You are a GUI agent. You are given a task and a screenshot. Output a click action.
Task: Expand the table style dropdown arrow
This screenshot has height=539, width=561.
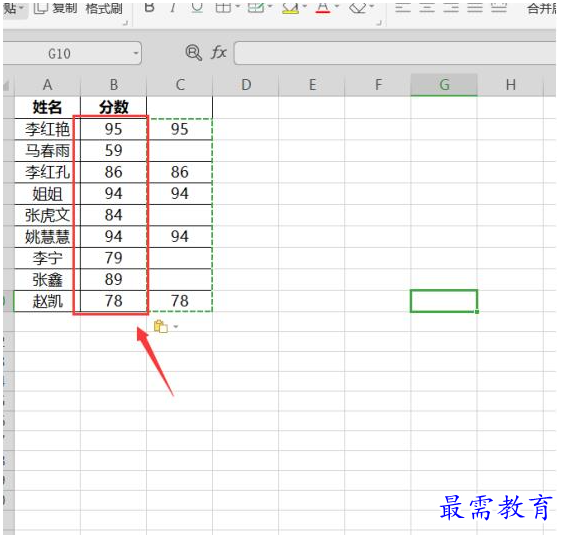(x=270, y=6)
